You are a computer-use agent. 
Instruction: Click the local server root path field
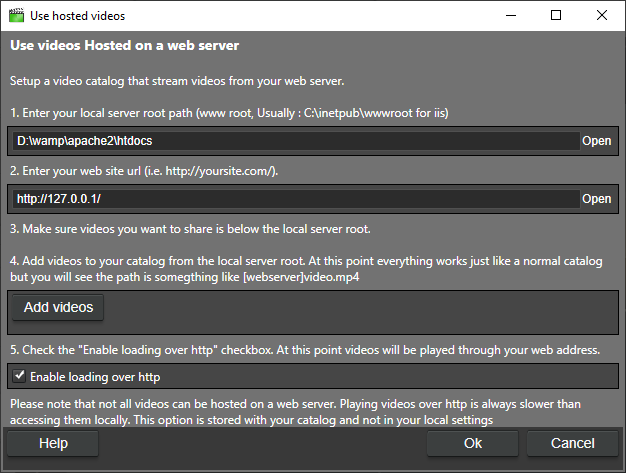(x=295, y=141)
